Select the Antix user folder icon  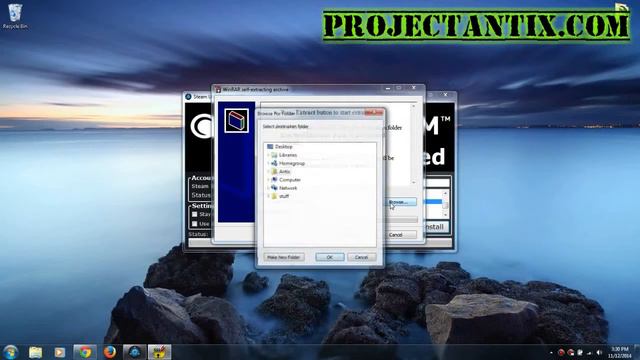pyautogui.click(x=274, y=171)
